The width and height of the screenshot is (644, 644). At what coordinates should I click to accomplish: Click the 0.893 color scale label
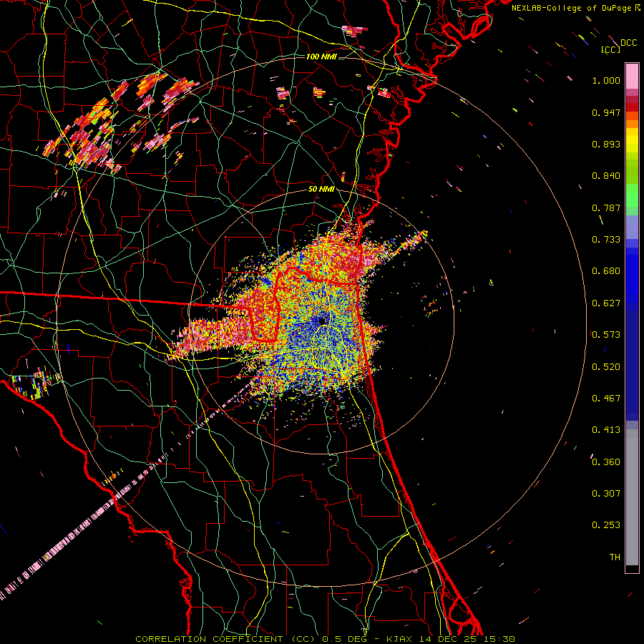(x=606, y=144)
